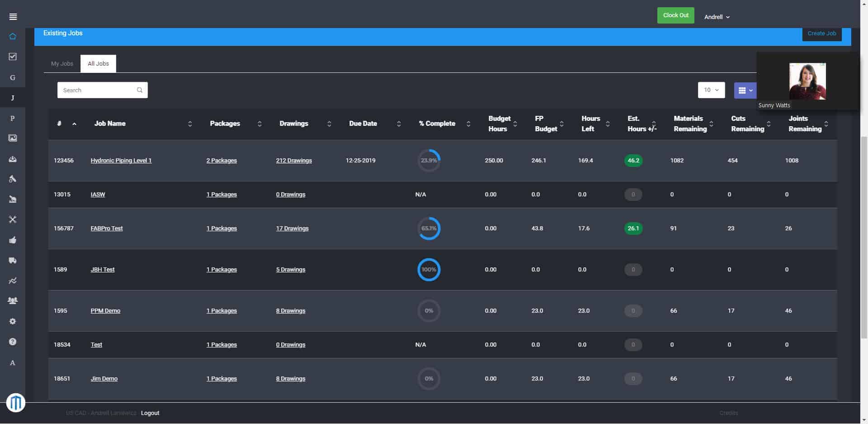Sort by Job Name column
Screen dimensions: 868x424
point(143,124)
